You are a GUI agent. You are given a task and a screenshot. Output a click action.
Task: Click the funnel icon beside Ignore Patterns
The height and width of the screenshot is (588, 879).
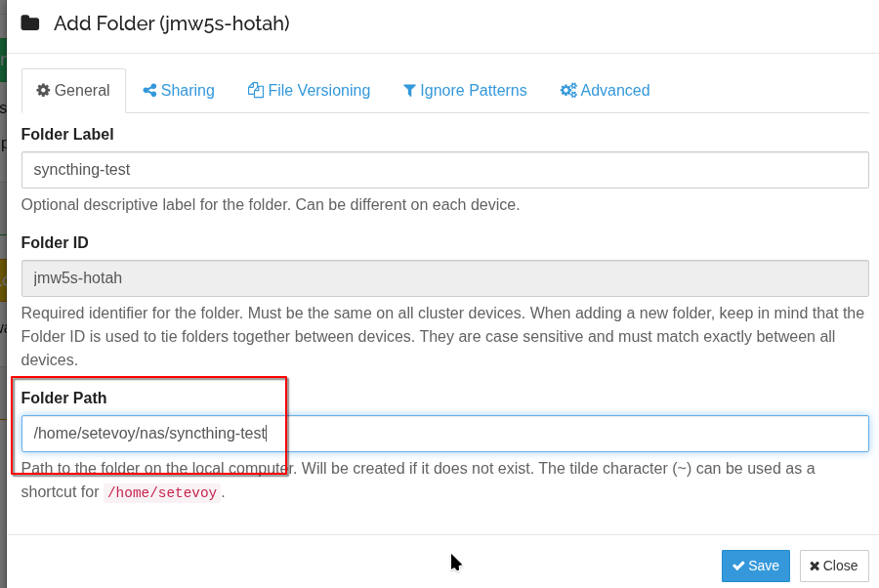[x=409, y=90]
